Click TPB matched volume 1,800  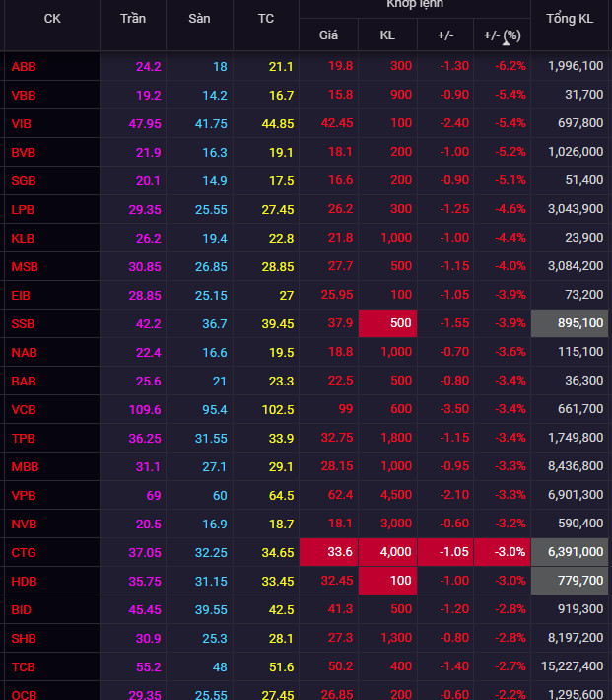(x=396, y=438)
